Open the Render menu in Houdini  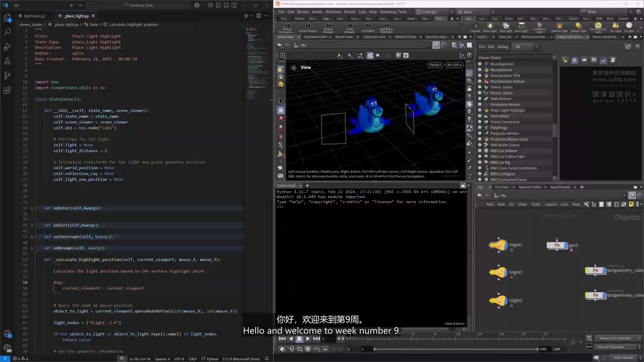[x=303, y=12]
